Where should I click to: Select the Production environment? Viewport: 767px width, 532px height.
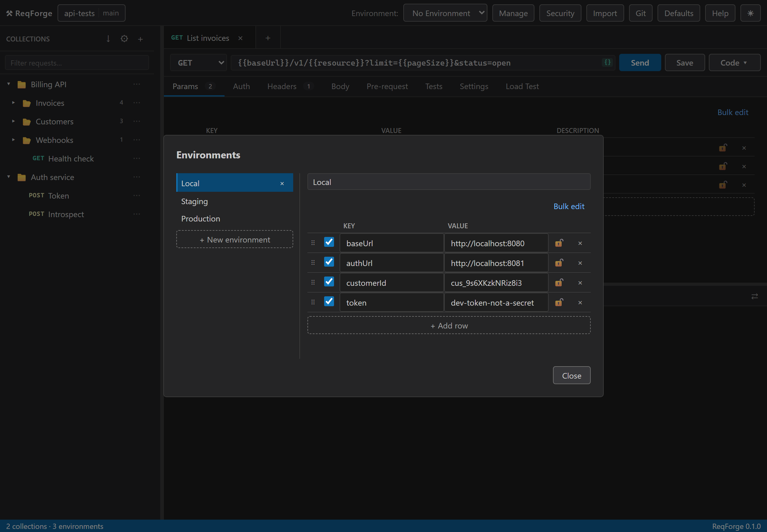click(235, 219)
